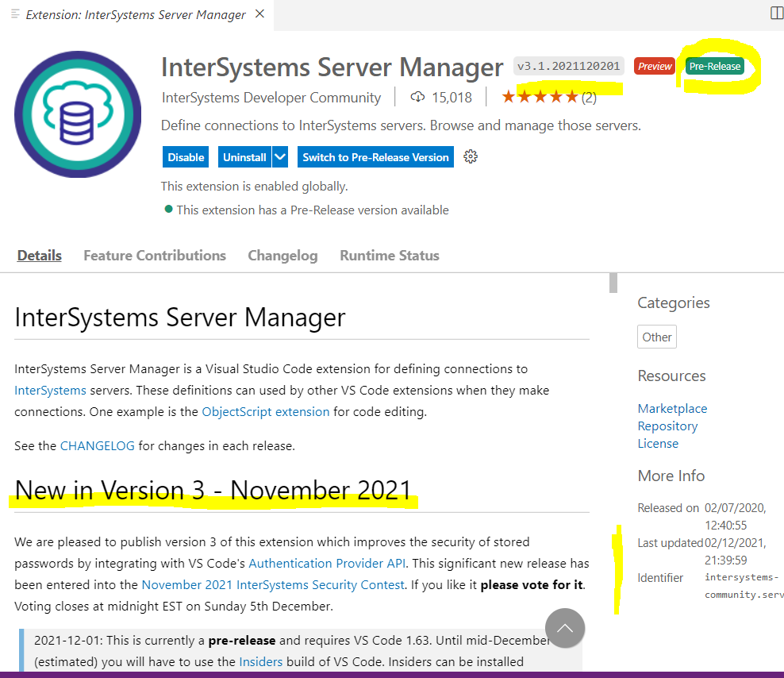784x678 pixels.
Task: Click the Resources heading
Action: click(671, 376)
